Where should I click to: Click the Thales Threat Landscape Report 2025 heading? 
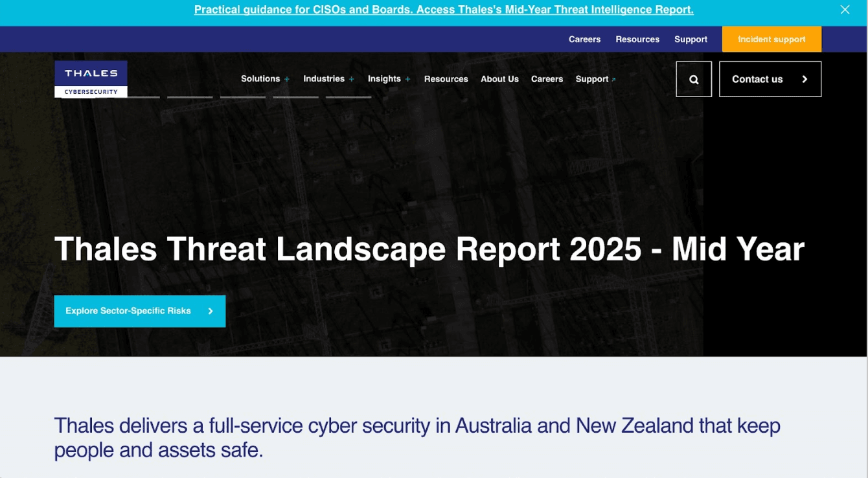click(x=429, y=249)
